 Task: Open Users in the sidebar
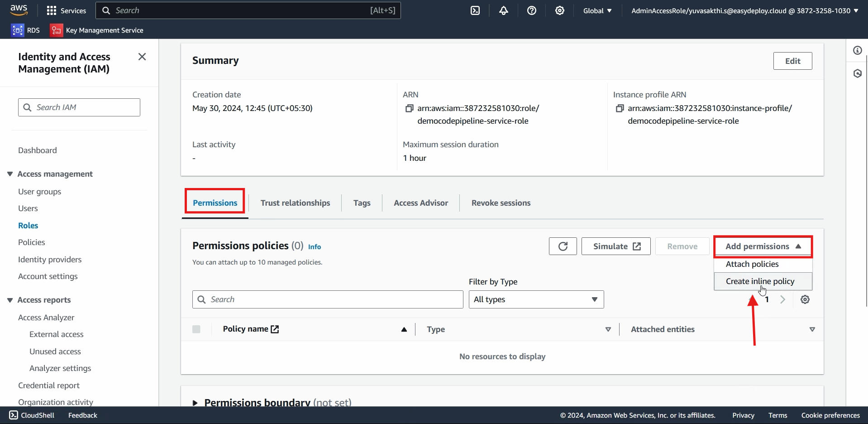[x=28, y=208]
